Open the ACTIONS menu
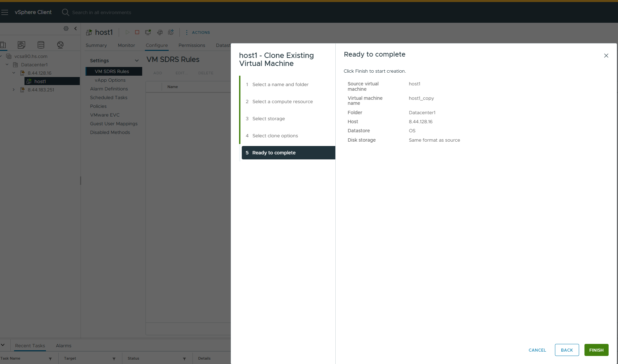The width and height of the screenshot is (618, 364). click(198, 32)
